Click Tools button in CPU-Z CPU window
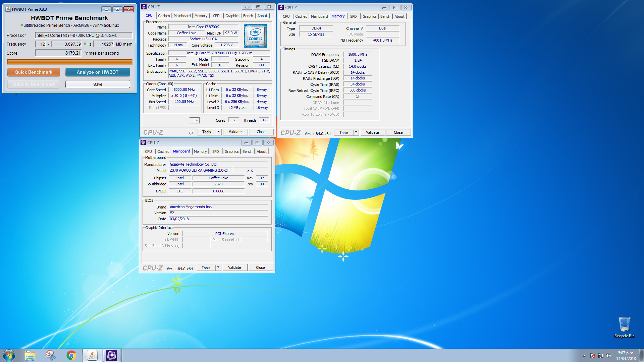This screenshot has width=644, height=362. tap(207, 132)
